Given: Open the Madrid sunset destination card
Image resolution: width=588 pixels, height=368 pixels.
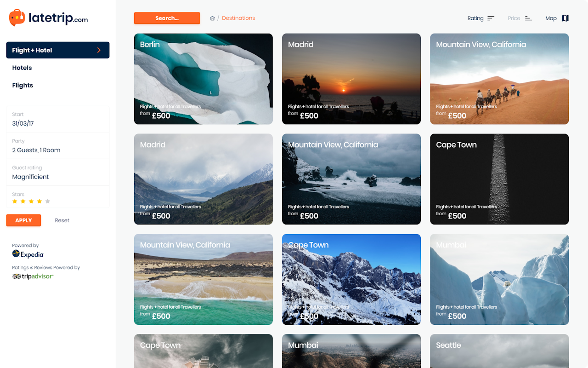Looking at the screenshot, I should 351,79.
